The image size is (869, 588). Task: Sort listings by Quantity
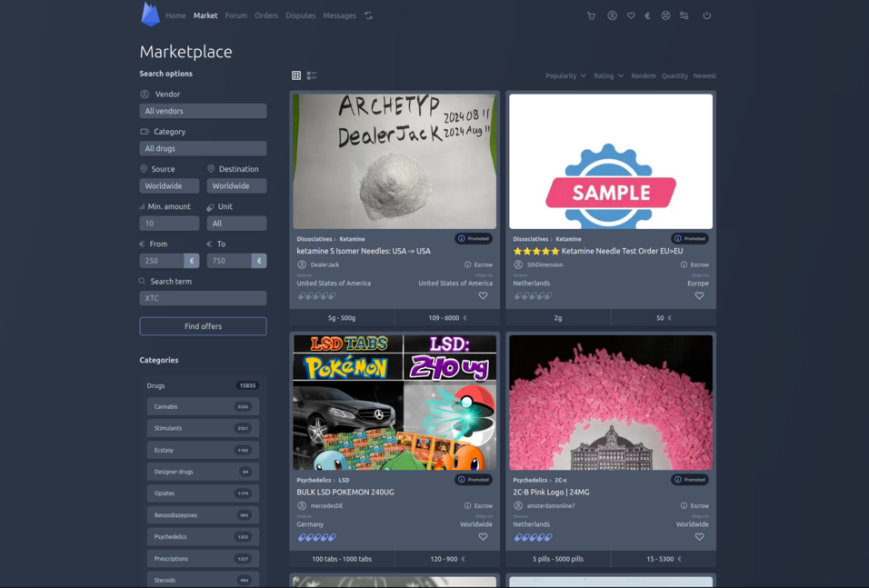pos(674,76)
